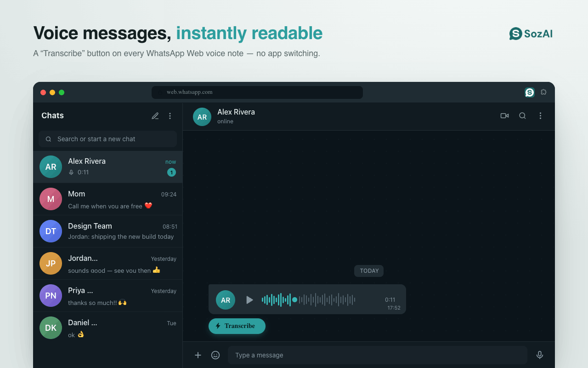Image resolution: width=588 pixels, height=368 pixels.
Task: Click "Jordan: shipping the new build today" preview
Action: click(121, 237)
